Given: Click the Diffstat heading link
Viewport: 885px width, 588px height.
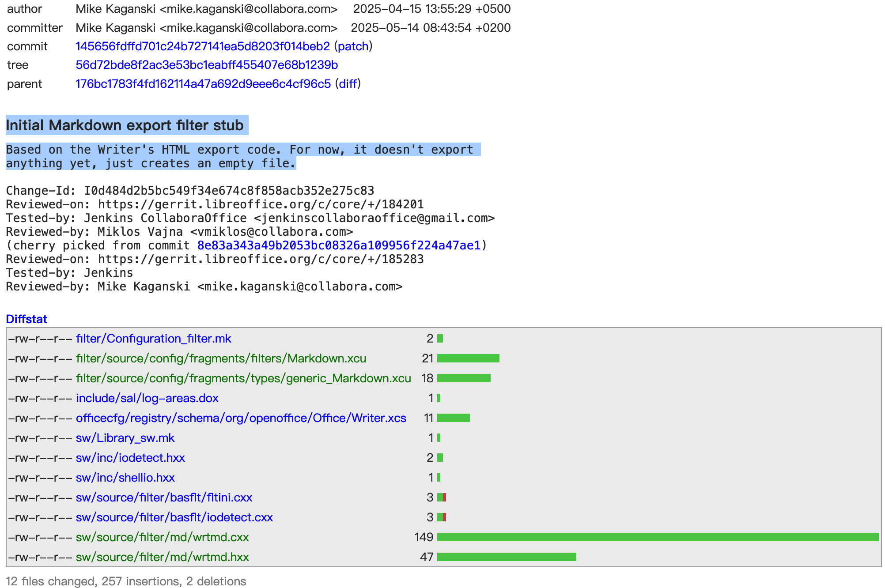Looking at the screenshot, I should (x=26, y=319).
